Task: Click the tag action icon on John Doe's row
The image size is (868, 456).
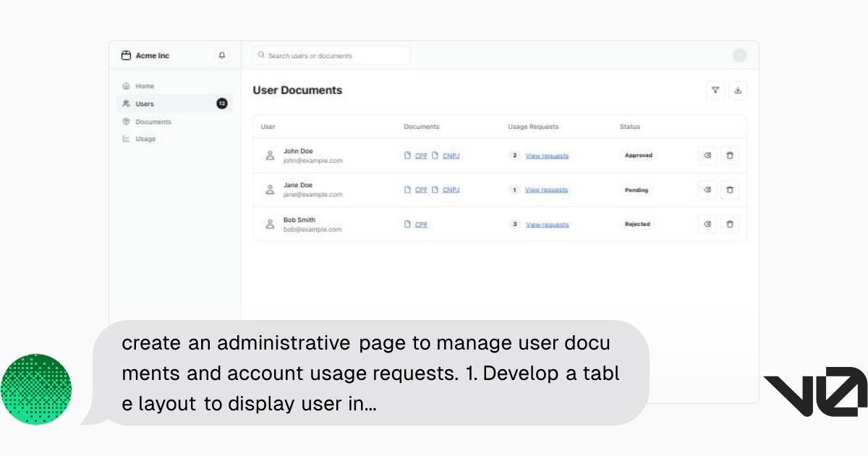Action: click(x=707, y=155)
